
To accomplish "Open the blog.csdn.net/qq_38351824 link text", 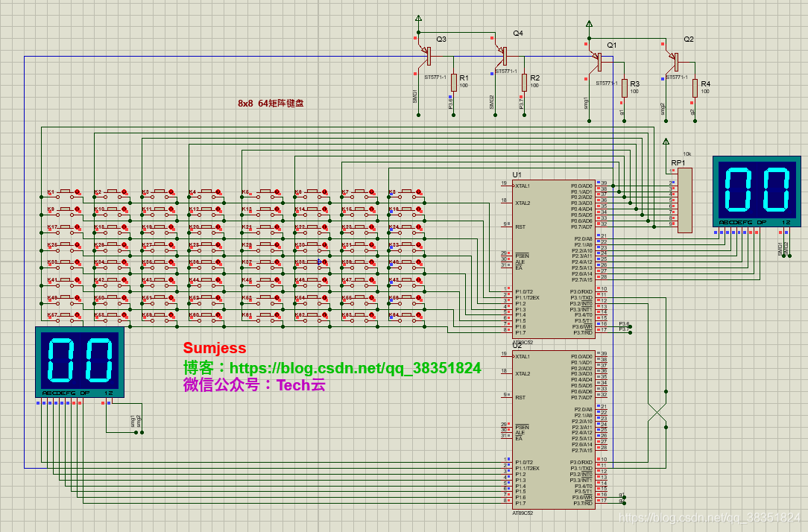I will click(x=356, y=368).
